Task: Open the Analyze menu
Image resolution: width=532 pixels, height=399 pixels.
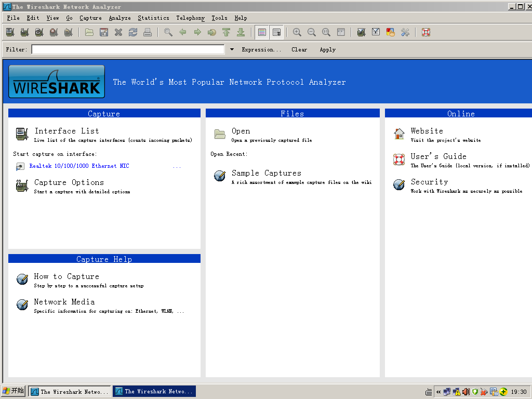Action: click(120, 18)
